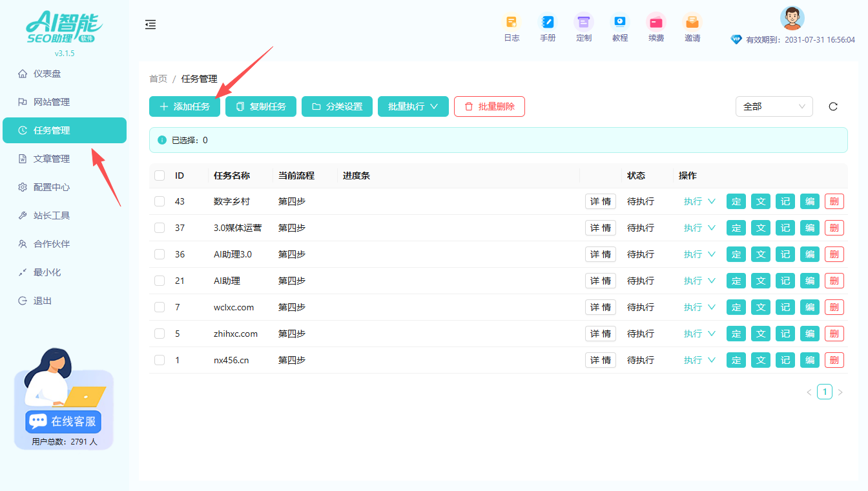This screenshot has width=868, height=491.
Task: Open the 全部 category filter dropdown
Action: pos(774,106)
